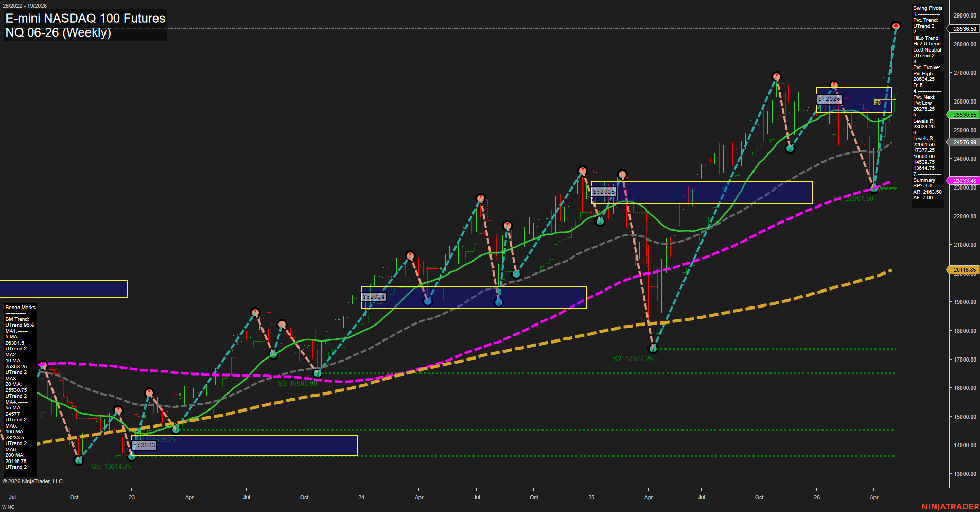This screenshot has width=980, height=512.
Task: Click the Y:2023 yearly zone label
Action: pyautogui.click(x=144, y=445)
